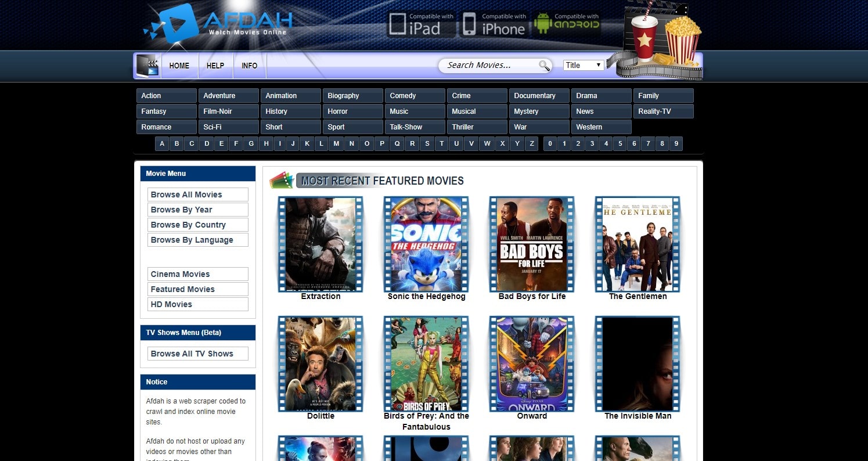Open the Western genre
The width and height of the screenshot is (868, 461).
tap(602, 127)
